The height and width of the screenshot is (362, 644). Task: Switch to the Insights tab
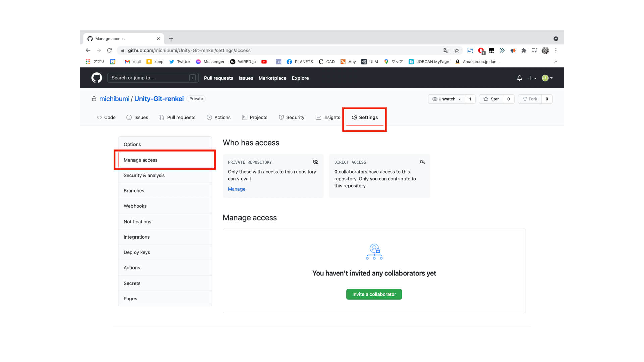pos(328,117)
